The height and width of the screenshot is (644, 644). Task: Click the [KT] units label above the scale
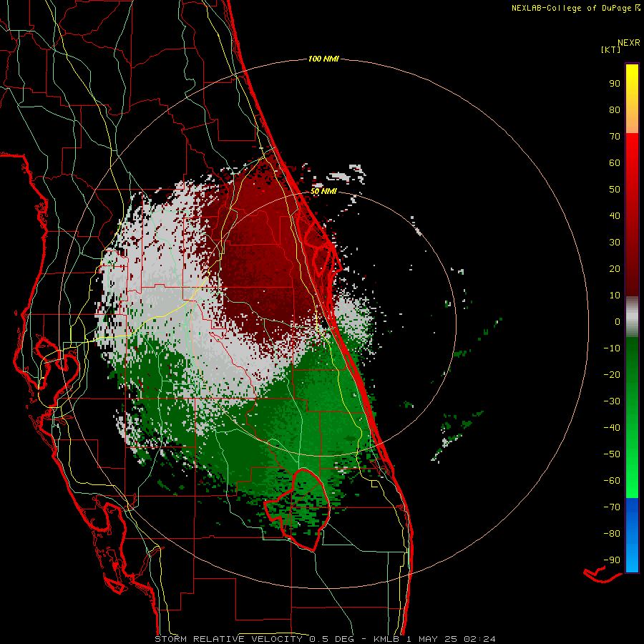tap(610, 49)
